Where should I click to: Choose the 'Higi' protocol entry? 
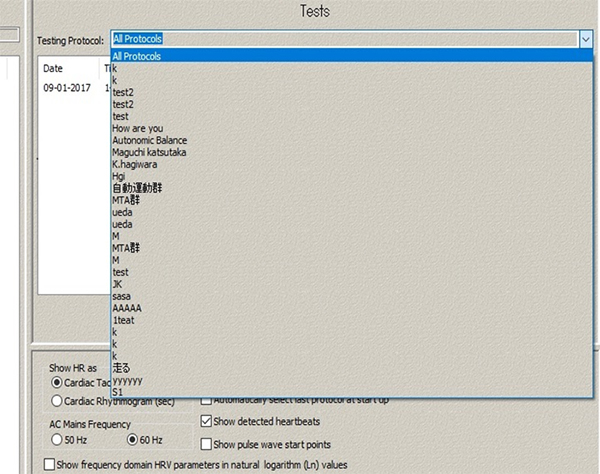click(x=119, y=177)
